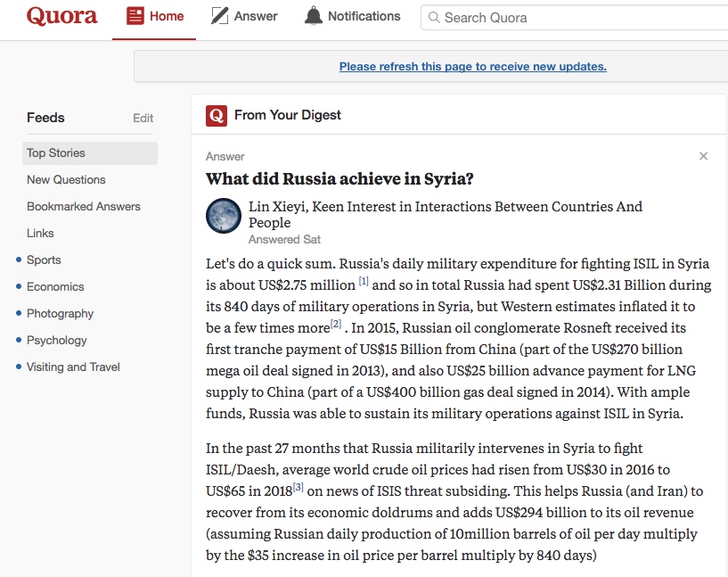Open Bookmarked Answers

[x=84, y=206]
